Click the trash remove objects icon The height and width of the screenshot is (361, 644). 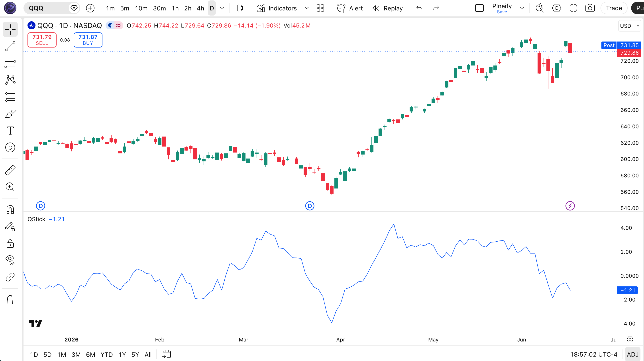click(x=10, y=300)
